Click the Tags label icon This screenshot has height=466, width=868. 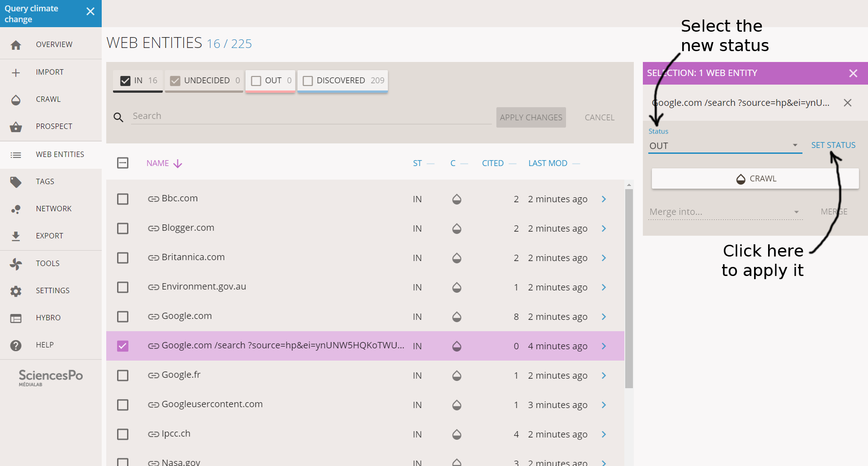[x=16, y=182]
